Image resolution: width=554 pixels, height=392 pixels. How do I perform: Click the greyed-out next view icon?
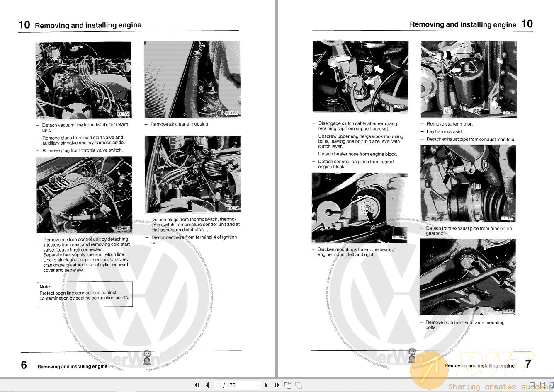298,385
